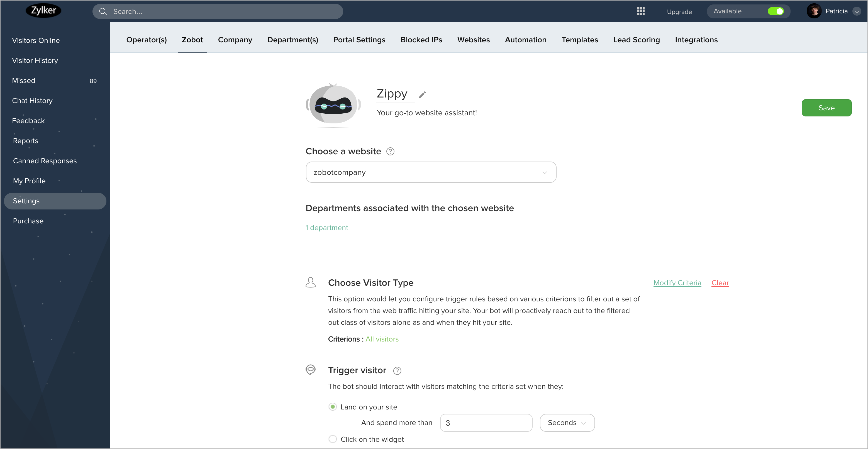Open Canned Responses in the sidebar

pyautogui.click(x=45, y=161)
